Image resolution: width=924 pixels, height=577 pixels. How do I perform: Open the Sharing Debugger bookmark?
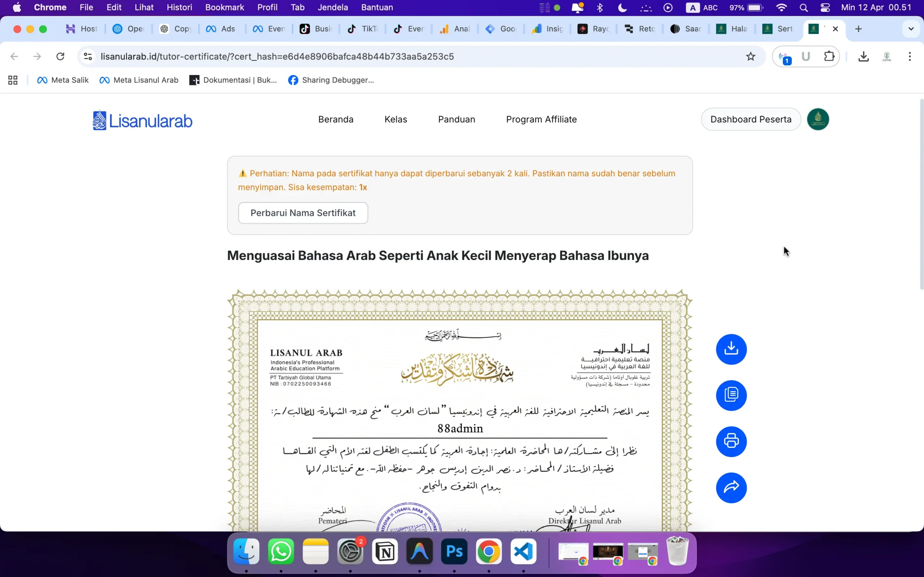coord(331,80)
